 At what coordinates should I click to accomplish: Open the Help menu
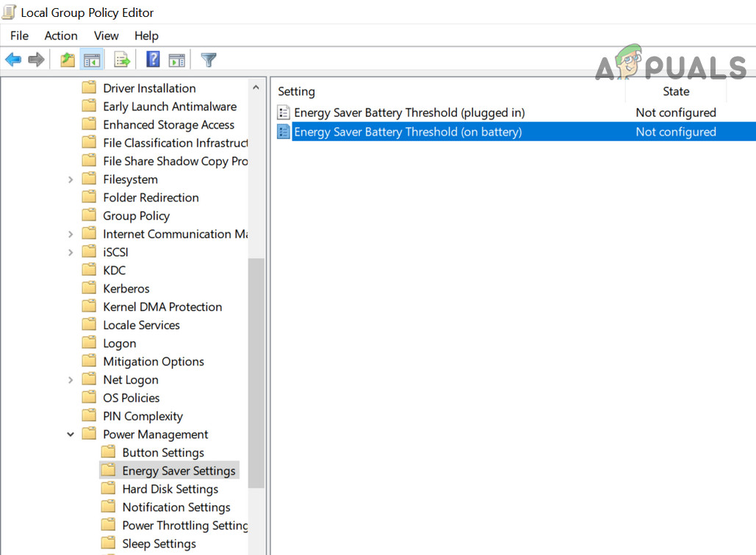coord(146,36)
